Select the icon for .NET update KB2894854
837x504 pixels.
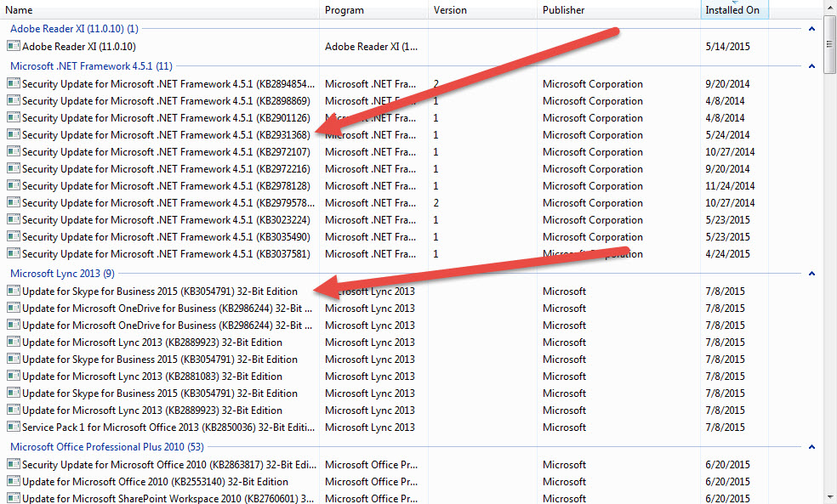tap(14, 83)
